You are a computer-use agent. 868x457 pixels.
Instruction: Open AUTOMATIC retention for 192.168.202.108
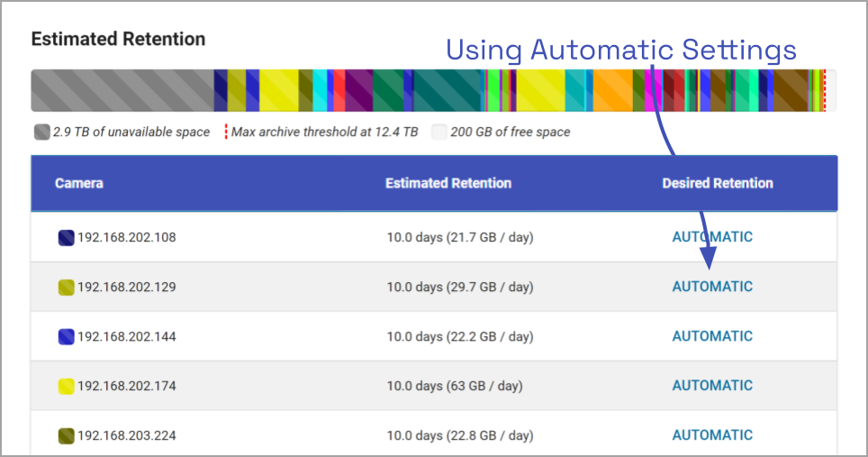712,237
